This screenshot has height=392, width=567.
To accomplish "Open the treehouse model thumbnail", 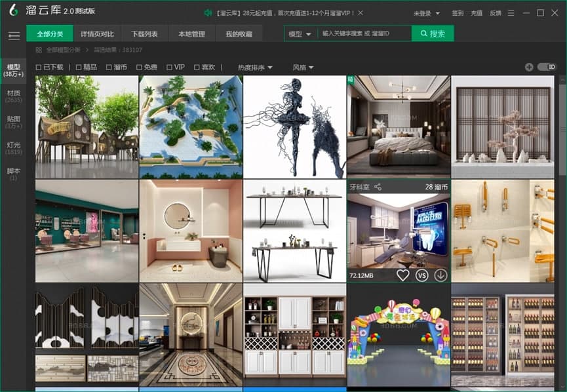I will point(87,127).
